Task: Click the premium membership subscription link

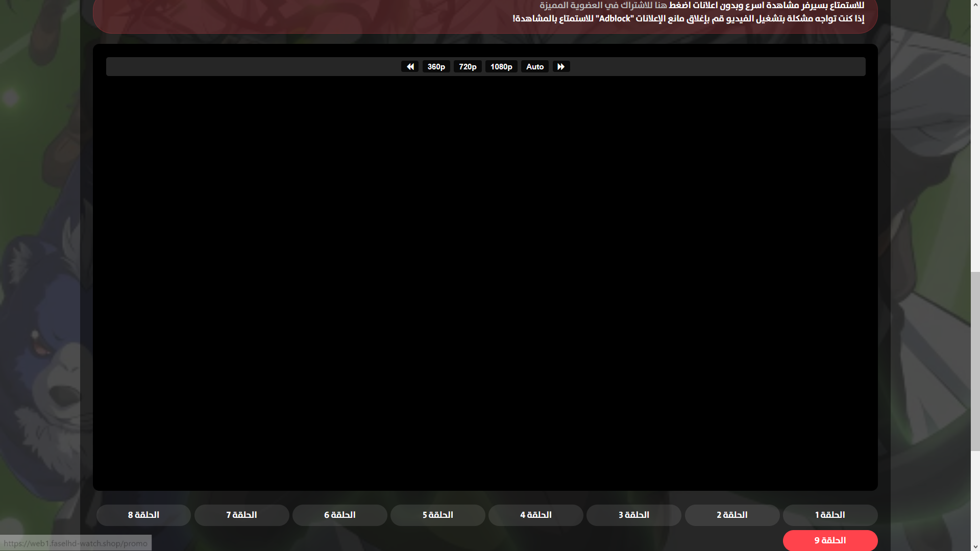Action: pyautogui.click(x=603, y=6)
